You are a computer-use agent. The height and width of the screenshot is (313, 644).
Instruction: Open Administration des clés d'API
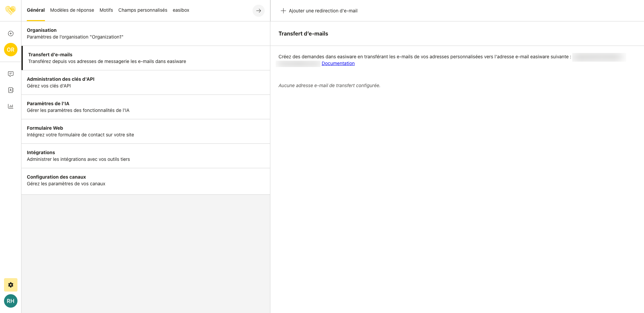pyautogui.click(x=146, y=82)
